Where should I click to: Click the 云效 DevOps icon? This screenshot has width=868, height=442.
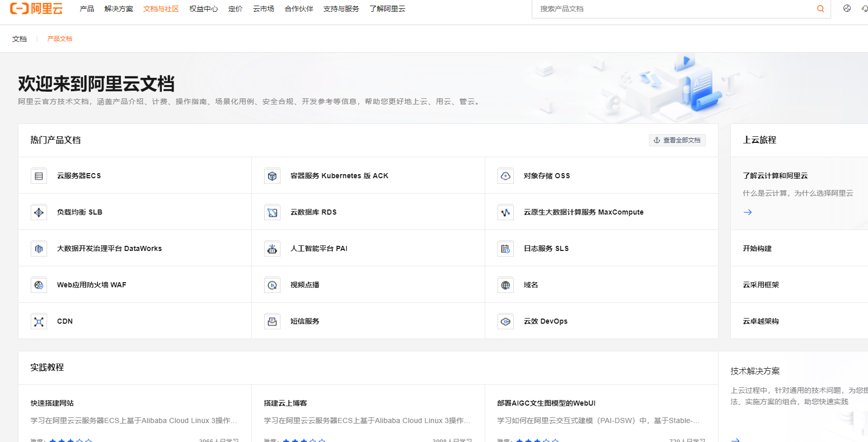506,321
